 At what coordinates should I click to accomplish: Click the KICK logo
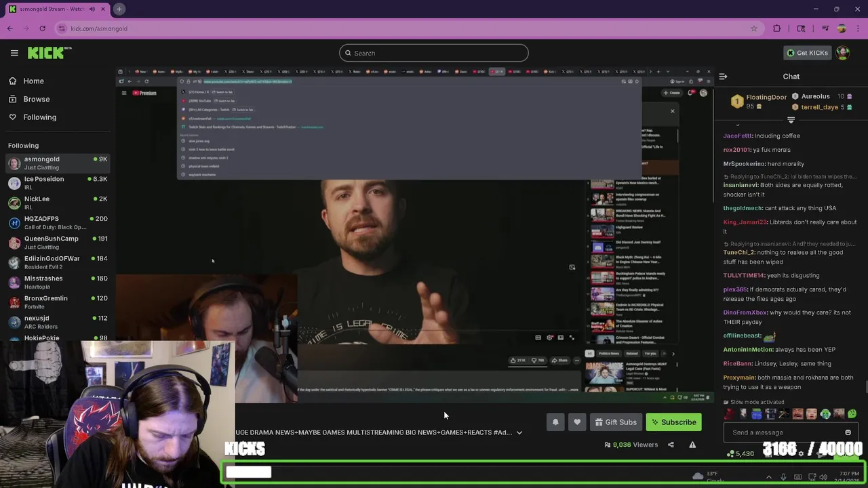tap(50, 53)
